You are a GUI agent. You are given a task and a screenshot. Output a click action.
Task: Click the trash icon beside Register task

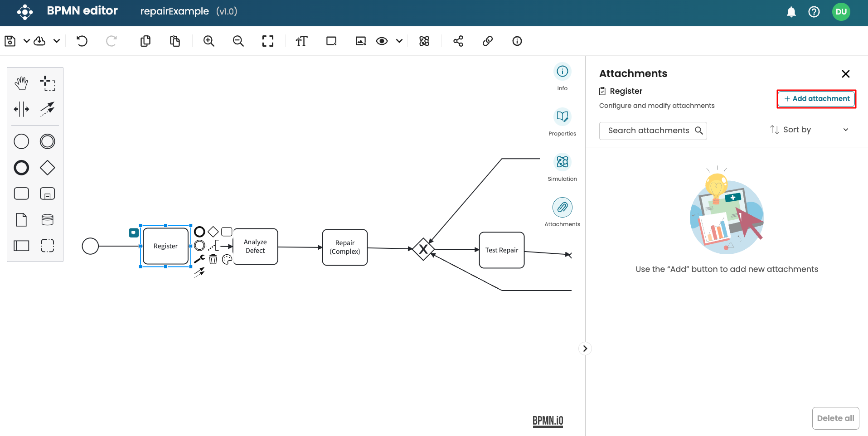point(213,259)
